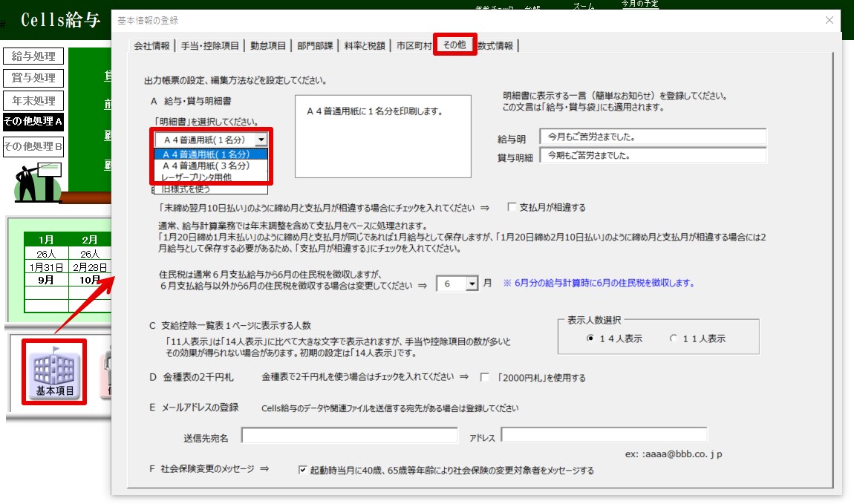The width and height of the screenshot is (854, 504).
Task: Select the 14人表示 radio button
Action: 590,338
